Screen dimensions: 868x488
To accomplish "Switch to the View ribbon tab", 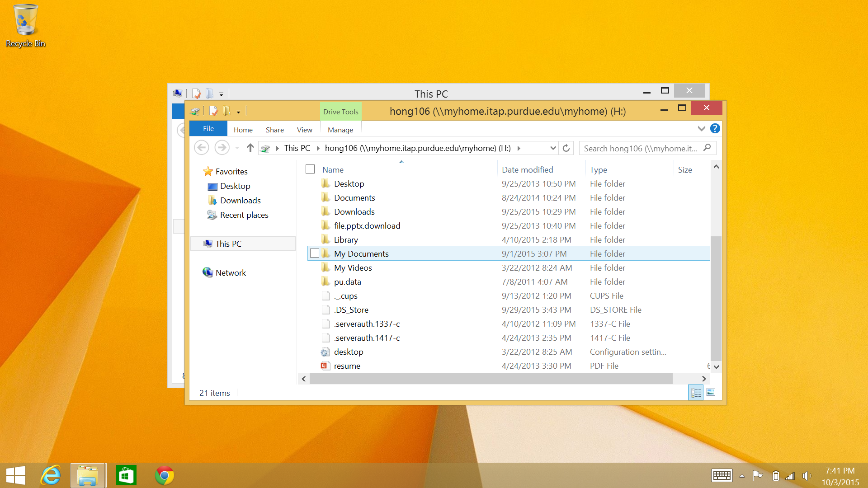I will [x=305, y=130].
